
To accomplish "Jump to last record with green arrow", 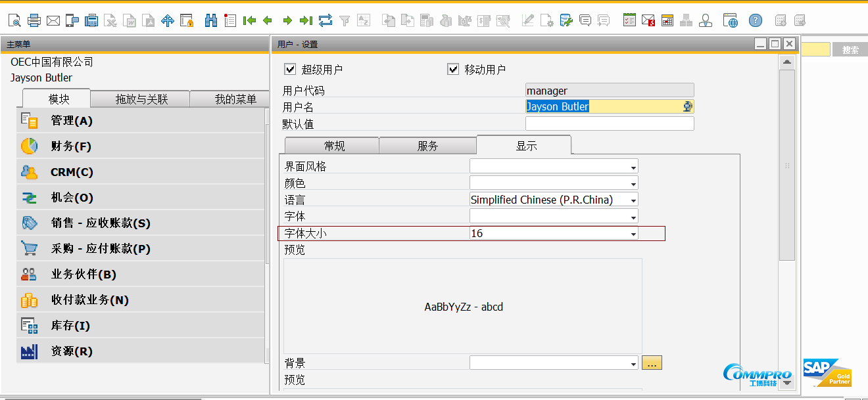I will point(306,20).
